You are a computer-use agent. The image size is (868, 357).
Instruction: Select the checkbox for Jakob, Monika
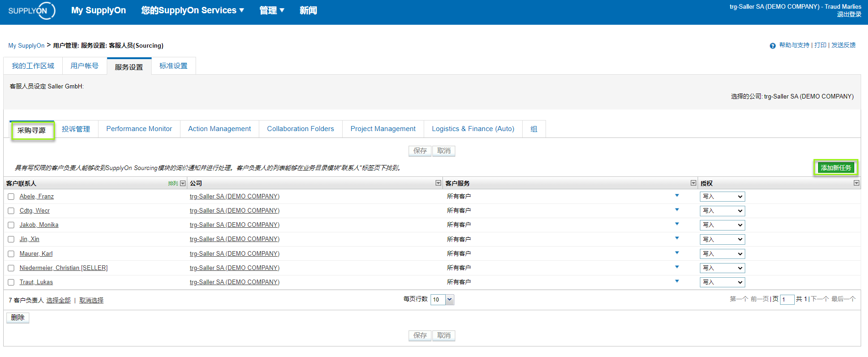pos(11,225)
